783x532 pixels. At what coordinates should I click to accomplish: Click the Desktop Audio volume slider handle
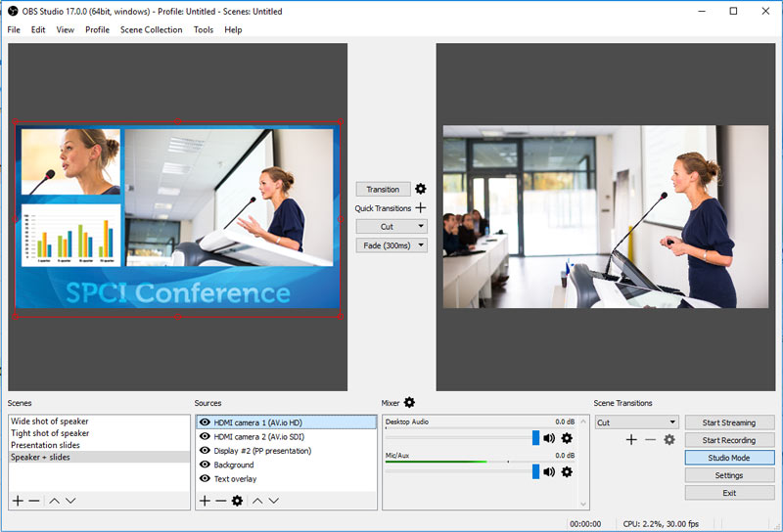pyautogui.click(x=535, y=438)
